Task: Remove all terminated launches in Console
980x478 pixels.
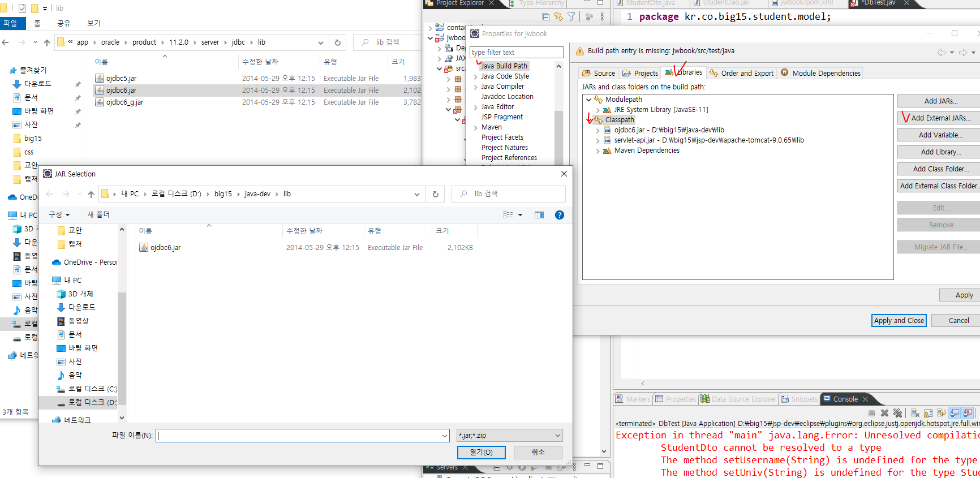Action: pos(897,413)
